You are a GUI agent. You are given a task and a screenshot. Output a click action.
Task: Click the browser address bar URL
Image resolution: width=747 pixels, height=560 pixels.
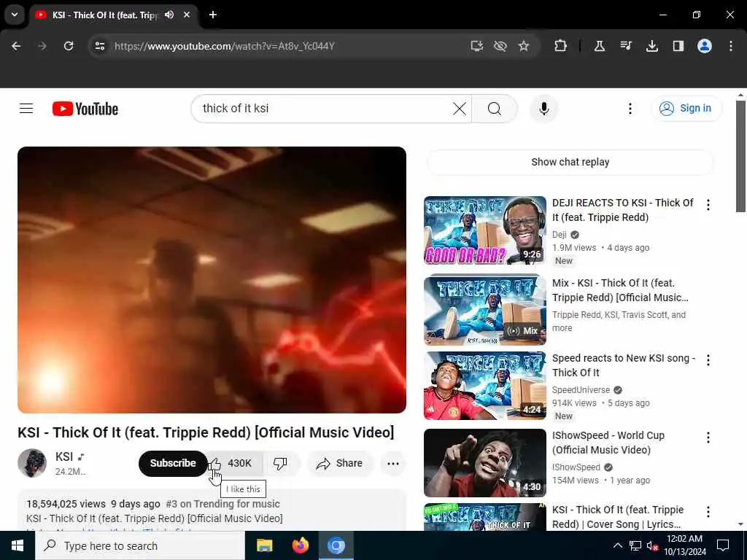click(x=225, y=46)
